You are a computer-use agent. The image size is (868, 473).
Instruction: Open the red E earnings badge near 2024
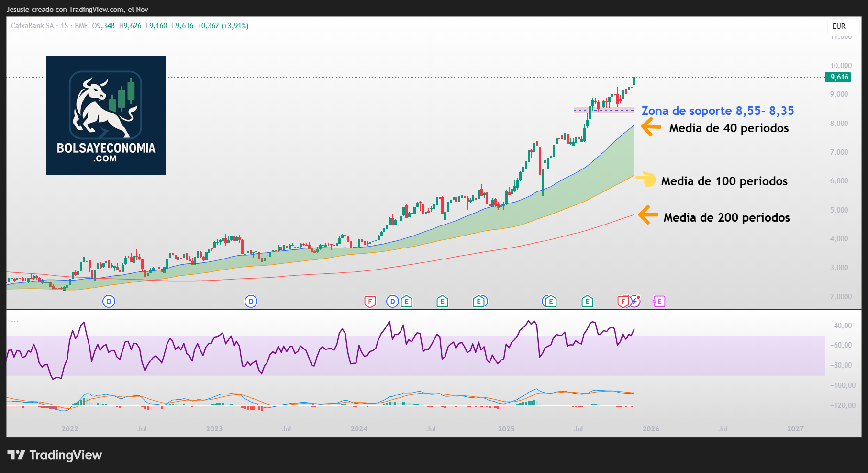(x=369, y=302)
